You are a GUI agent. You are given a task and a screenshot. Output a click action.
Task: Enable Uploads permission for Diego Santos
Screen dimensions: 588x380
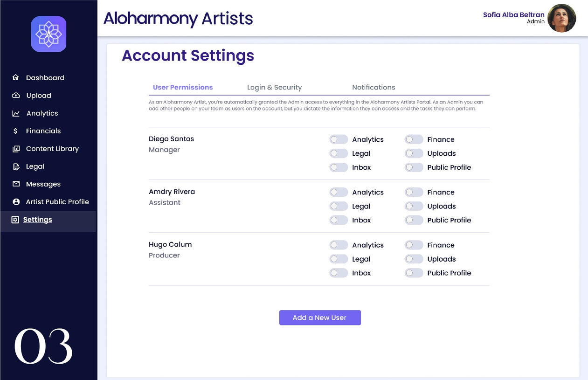(x=414, y=153)
